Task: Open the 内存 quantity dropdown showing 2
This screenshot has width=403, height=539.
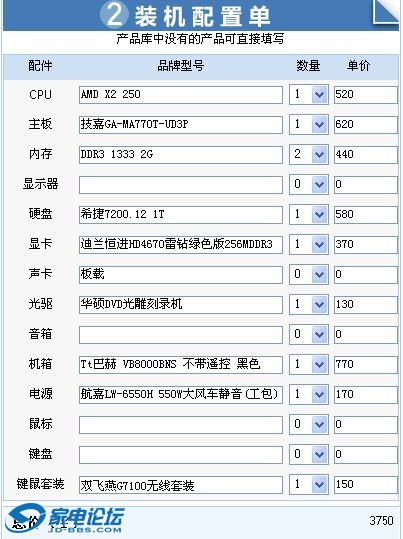Action: [x=309, y=154]
